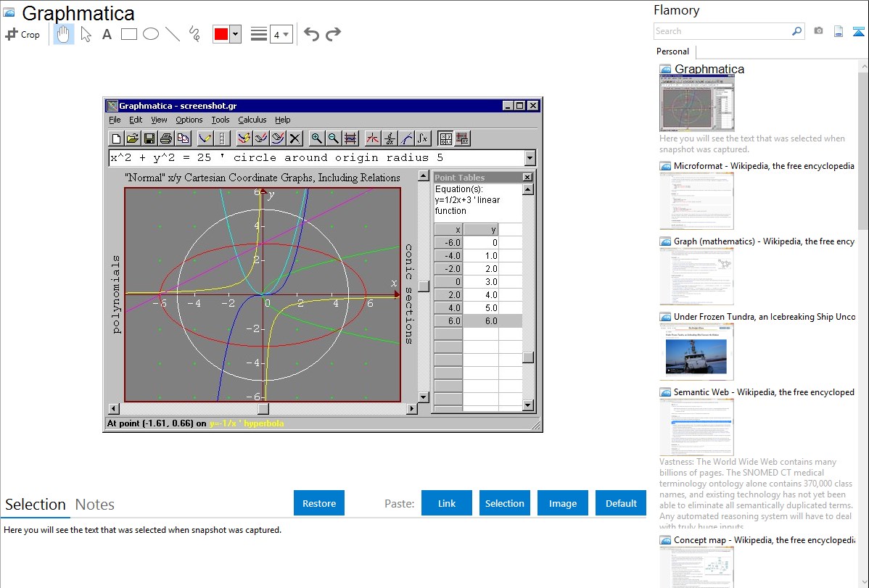Open the File menu in Graphmatica
The height and width of the screenshot is (588, 869).
(x=115, y=120)
